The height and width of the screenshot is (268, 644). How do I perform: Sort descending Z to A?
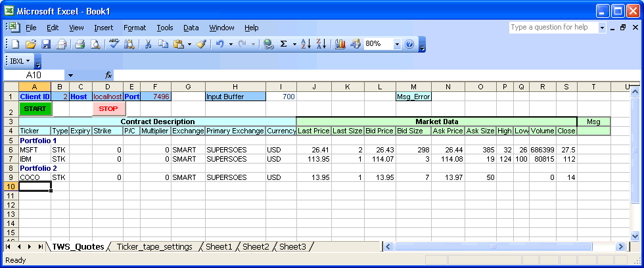coord(321,44)
